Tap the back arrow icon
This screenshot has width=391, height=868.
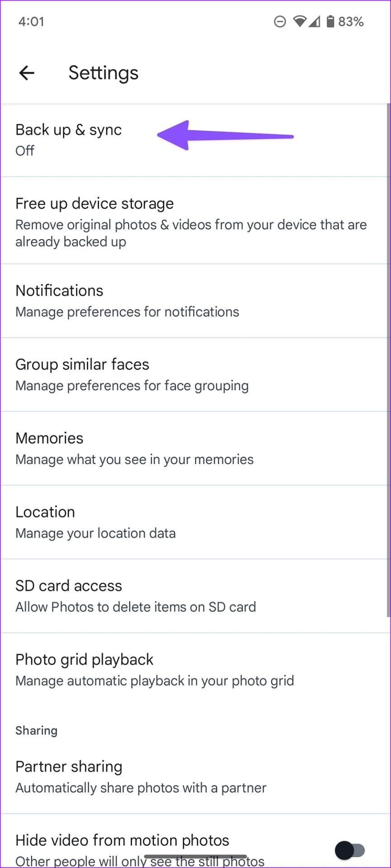[x=27, y=73]
